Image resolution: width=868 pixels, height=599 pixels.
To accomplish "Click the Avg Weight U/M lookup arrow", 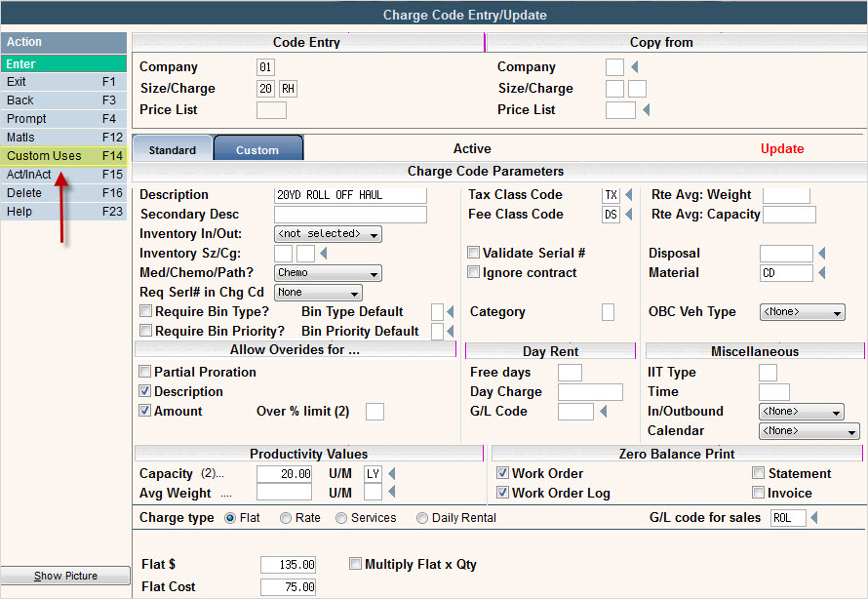I will click(392, 492).
